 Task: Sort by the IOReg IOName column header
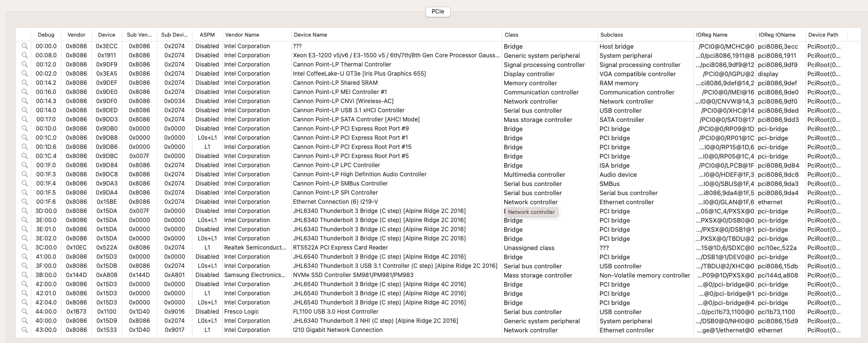pos(781,35)
